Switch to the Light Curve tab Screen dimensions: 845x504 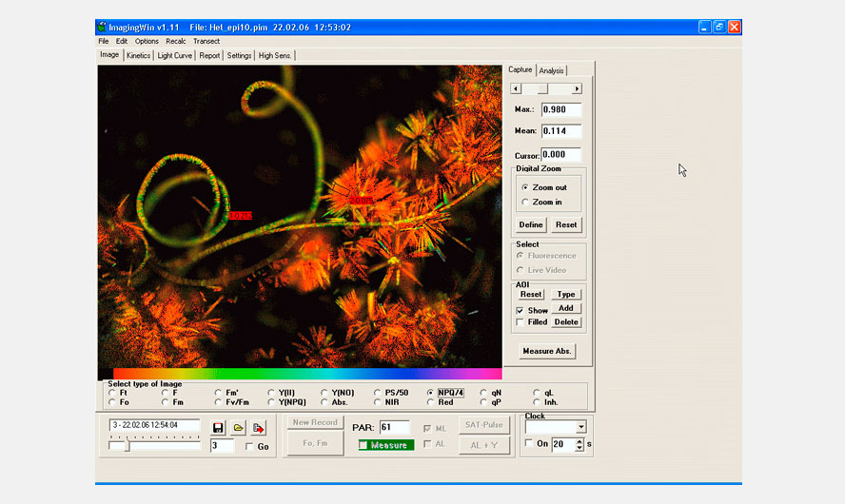(175, 55)
